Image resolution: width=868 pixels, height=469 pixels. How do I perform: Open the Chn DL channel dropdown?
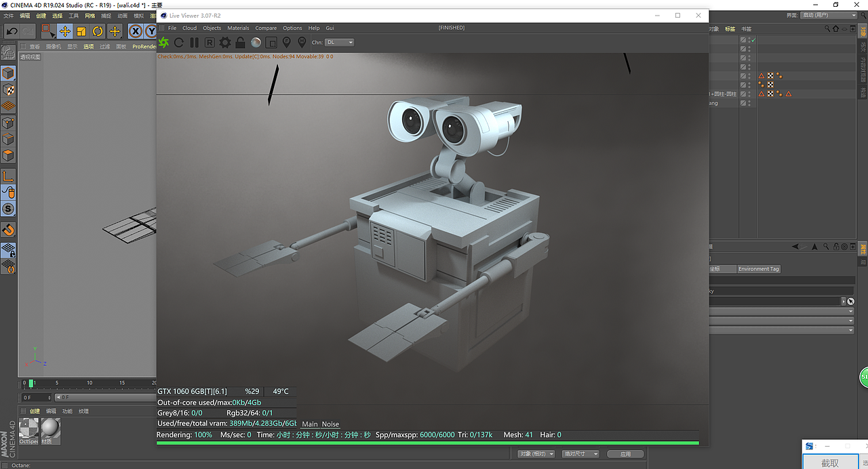tap(340, 42)
